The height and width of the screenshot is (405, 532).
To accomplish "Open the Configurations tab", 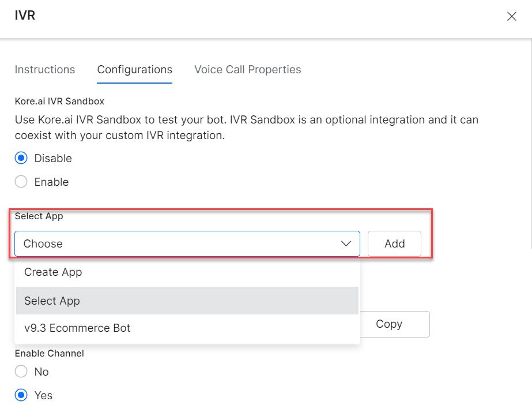I will tap(135, 70).
